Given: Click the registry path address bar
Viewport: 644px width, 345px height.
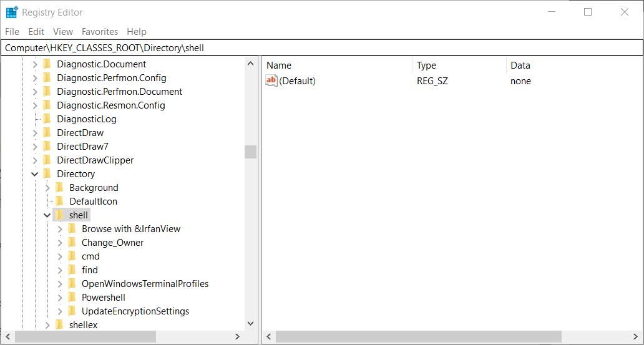Looking at the screenshot, I should point(321,48).
